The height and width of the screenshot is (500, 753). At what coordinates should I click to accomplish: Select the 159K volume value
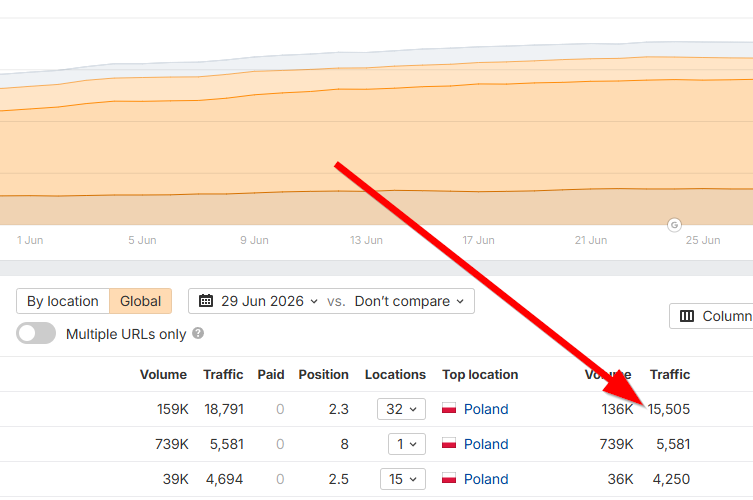pyautogui.click(x=173, y=409)
